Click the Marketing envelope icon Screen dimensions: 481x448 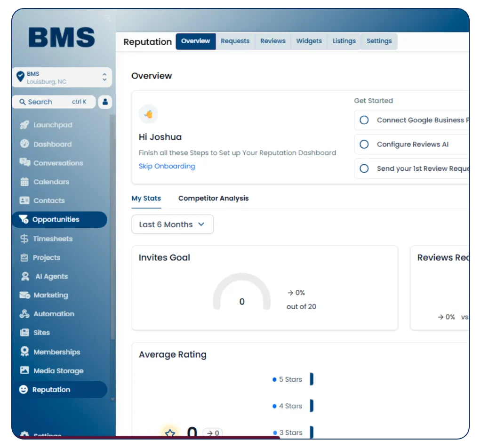click(x=24, y=295)
